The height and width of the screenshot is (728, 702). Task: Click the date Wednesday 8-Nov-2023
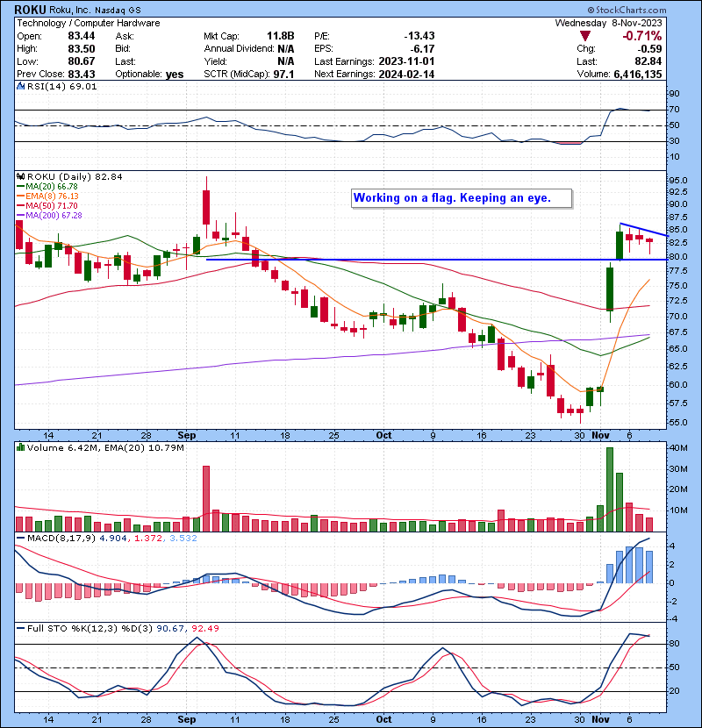coord(609,23)
